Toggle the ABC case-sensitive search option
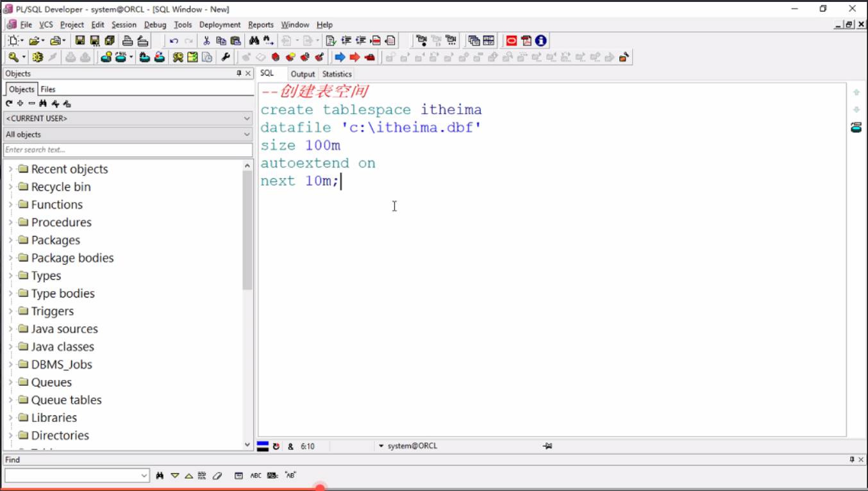868x491 pixels. click(x=256, y=476)
